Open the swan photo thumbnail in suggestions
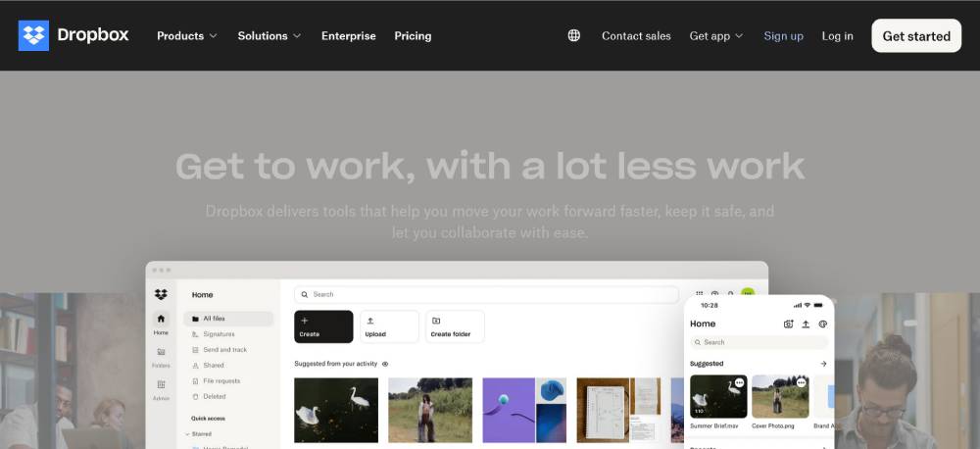This screenshot has width=980, height=449. click(x=336, y=410)
